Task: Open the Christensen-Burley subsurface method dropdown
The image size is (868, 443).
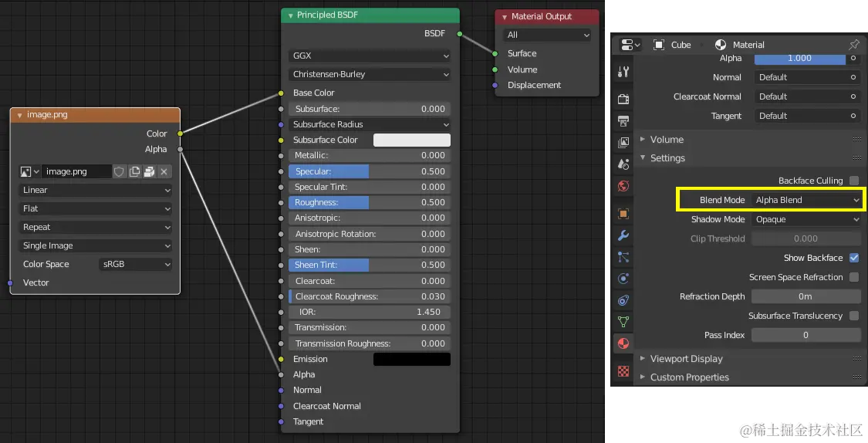Action: click(370, 74)
